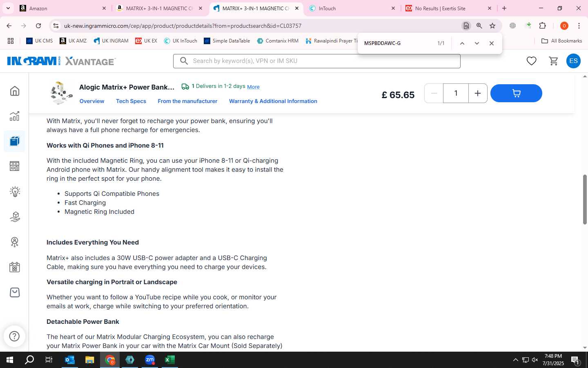588x368 pixels.
Task: Go back to previous page
Action: 9,26
